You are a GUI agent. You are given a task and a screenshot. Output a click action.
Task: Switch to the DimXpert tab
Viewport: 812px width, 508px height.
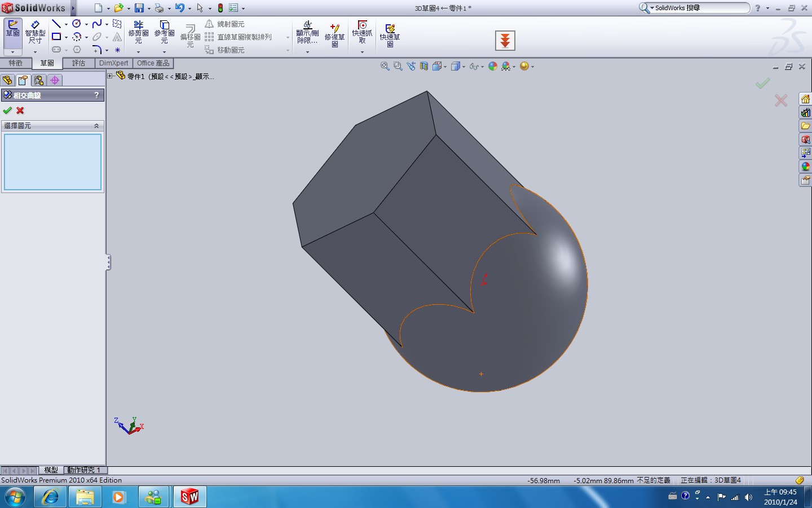(113, 63)
